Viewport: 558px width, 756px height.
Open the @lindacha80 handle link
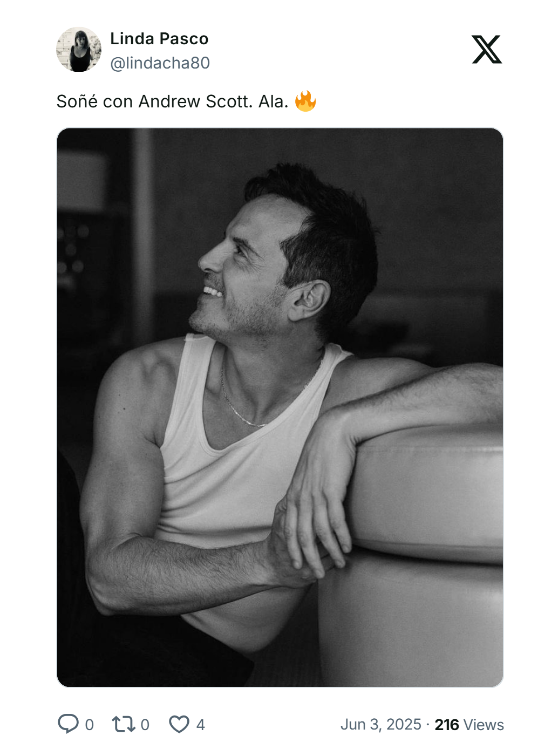pos(160,63)
